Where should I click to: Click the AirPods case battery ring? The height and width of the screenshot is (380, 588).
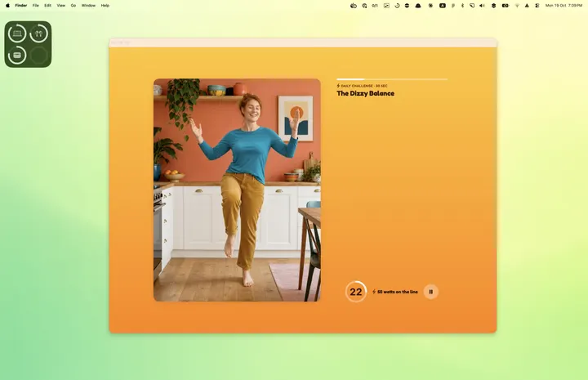point(17,55)
